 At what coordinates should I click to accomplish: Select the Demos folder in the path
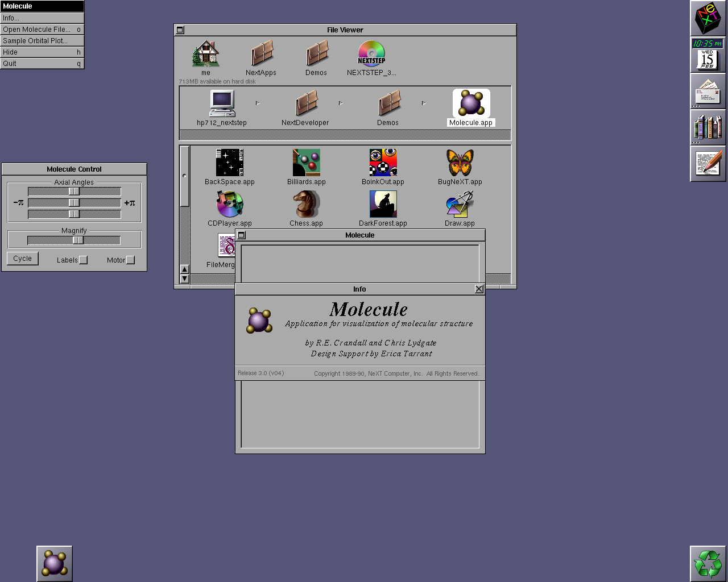(388, 103)
